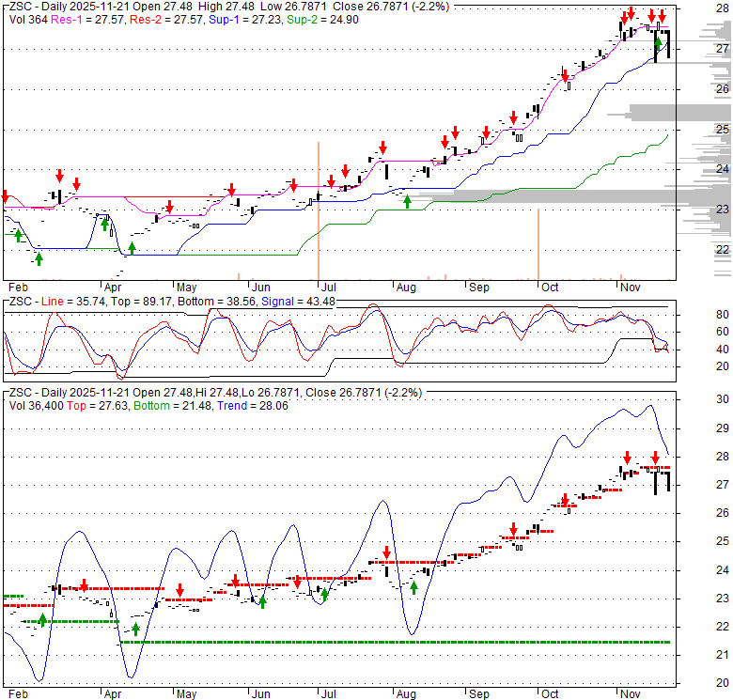Click the red down arrow in October on bottom chart

[565, 500]
